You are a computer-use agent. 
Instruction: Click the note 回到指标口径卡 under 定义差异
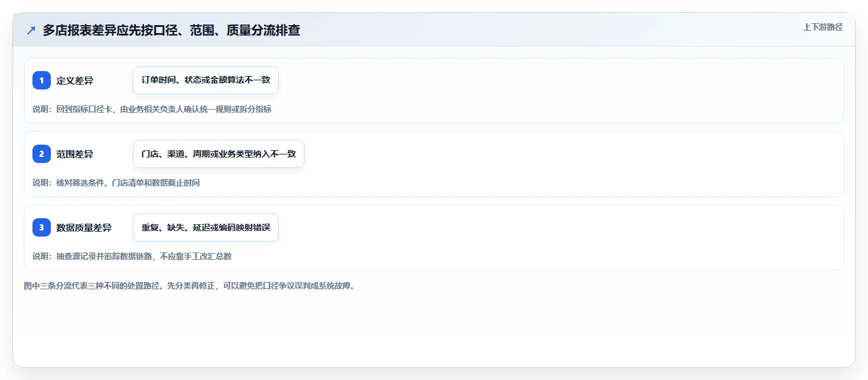(x=152, y=109)
